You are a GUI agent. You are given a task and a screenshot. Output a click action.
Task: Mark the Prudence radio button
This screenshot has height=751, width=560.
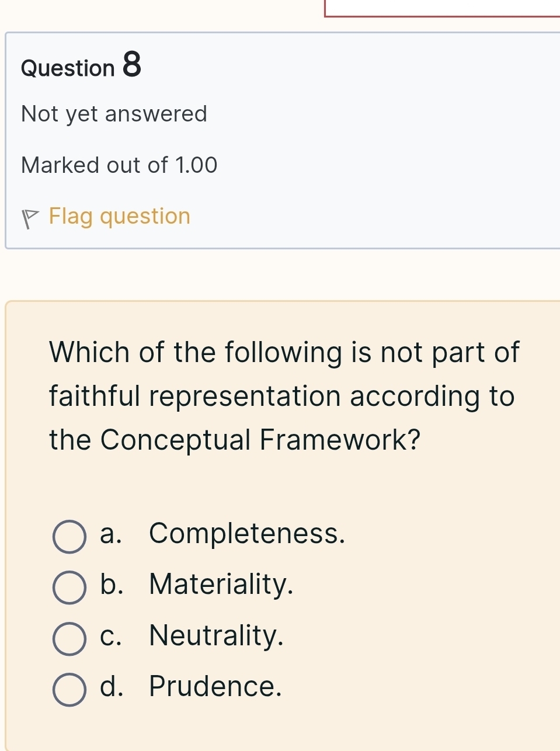tap(69, 689)
